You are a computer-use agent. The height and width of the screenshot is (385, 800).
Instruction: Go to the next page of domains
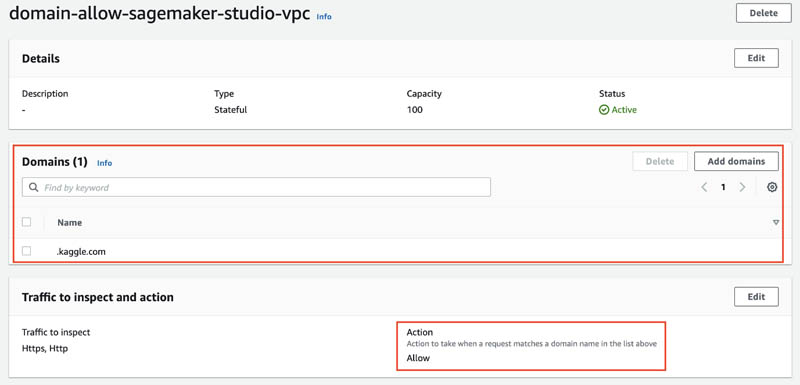pos(742,187)
